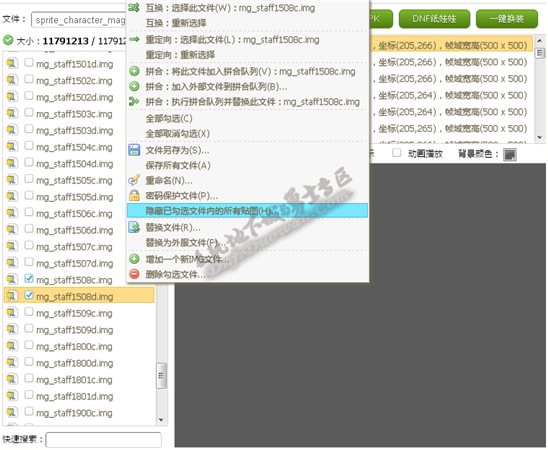The height and width of the screenshot is (450, 548).
Task: Click file icon of mg_staff1900c.img
Action: click(12, 412)
